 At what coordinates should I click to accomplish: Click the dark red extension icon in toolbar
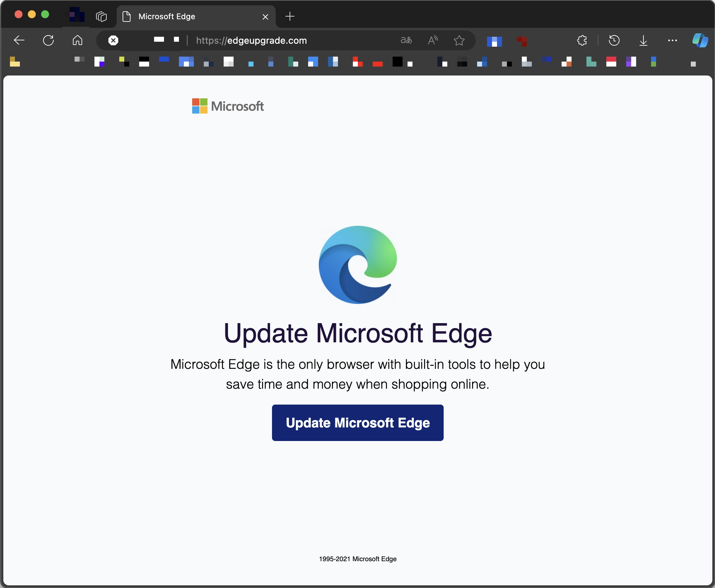click(x=522, y=41)
